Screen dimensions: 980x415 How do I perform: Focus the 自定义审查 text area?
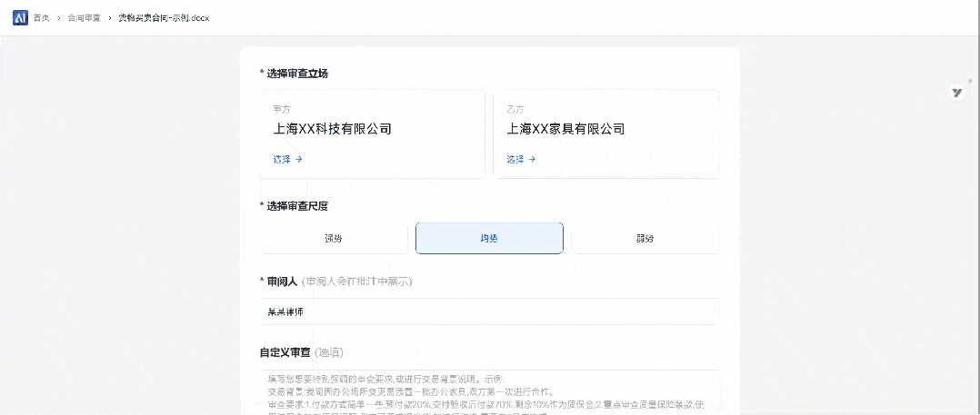(489, 391)
